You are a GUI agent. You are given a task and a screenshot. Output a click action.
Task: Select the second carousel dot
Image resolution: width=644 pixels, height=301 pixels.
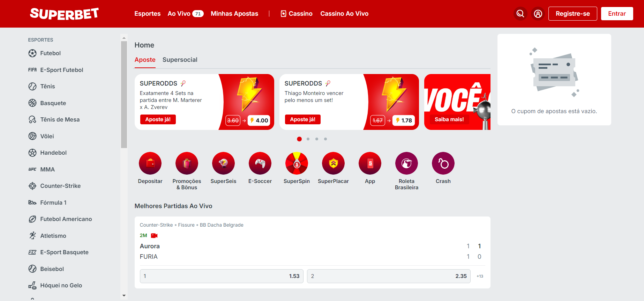(308, 139)
